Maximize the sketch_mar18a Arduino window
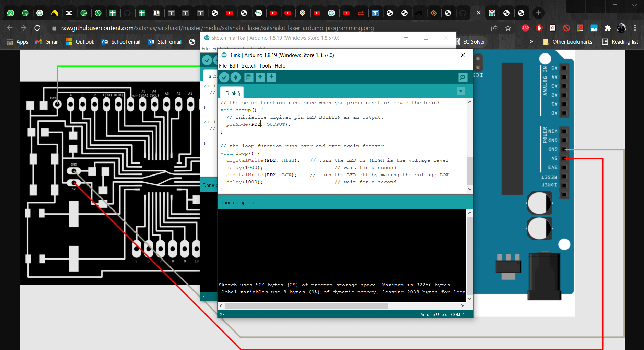This screenshot has width=644, height=350. (x=426, y=38)
